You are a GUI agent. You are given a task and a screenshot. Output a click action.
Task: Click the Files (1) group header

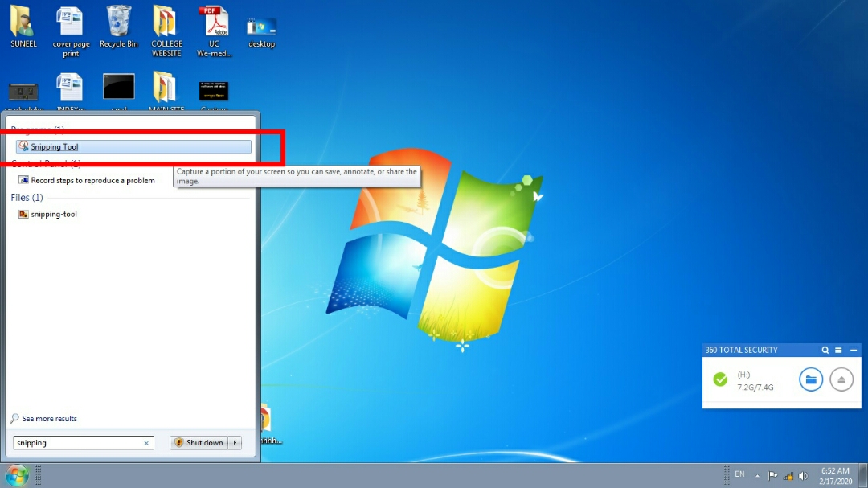click(x=27, y=197)
